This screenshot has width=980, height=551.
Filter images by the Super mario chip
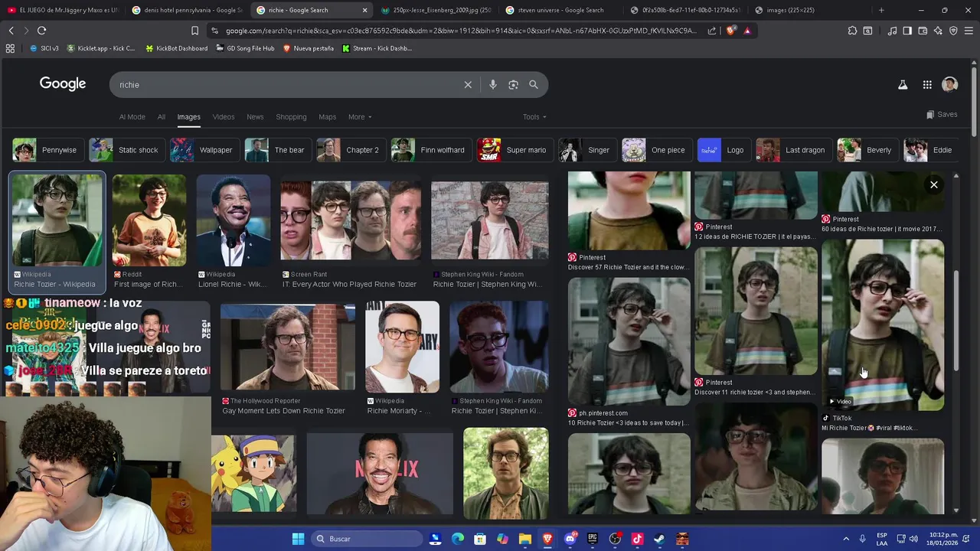point(514,150)
